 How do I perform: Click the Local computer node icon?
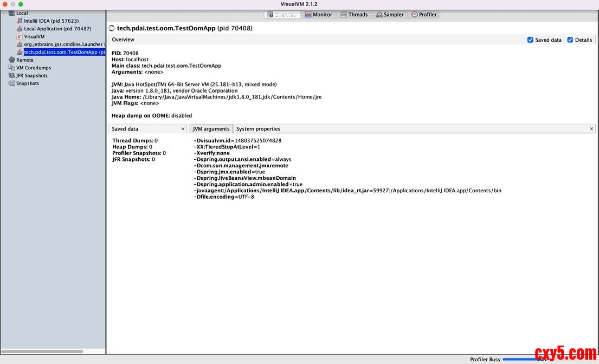[x=12, y=13]
